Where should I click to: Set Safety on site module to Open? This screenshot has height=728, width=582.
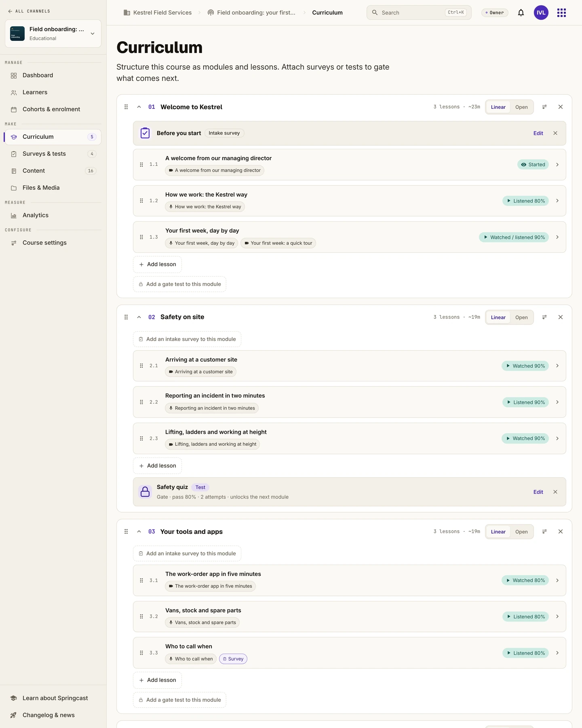521,317
